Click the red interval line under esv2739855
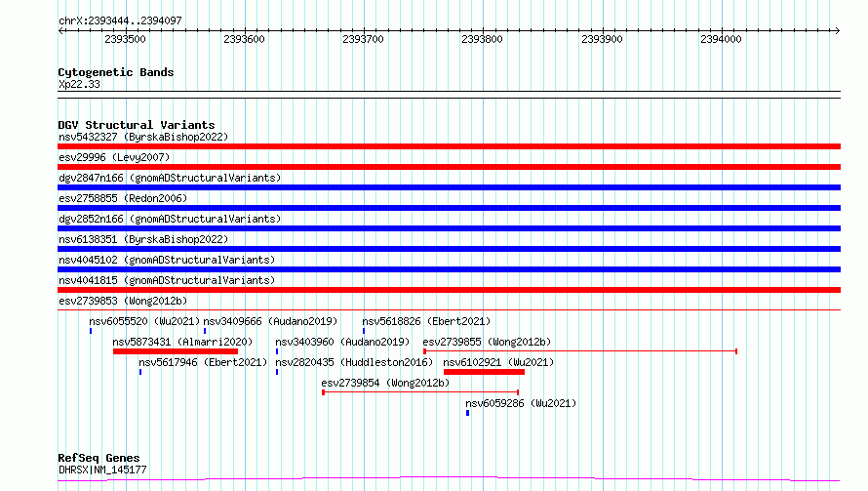Image resolution: width=868 pixels, height=491 pixels. coord(580,351)
